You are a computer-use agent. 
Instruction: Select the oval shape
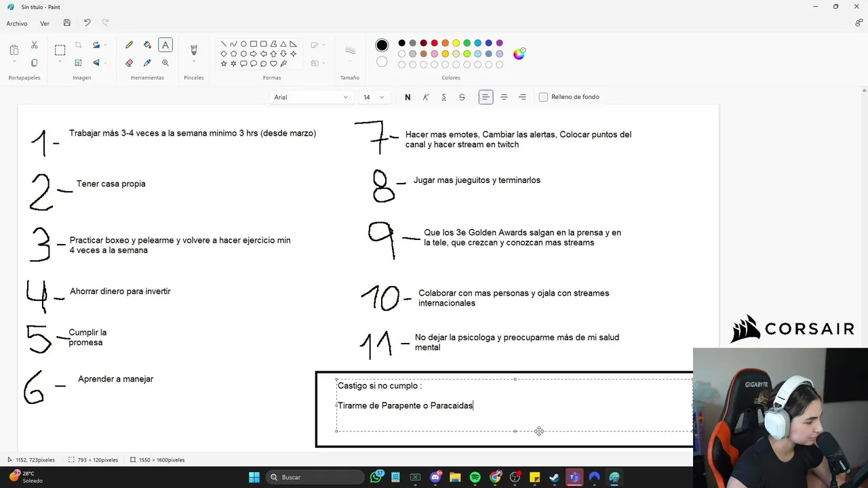(243, 44)
